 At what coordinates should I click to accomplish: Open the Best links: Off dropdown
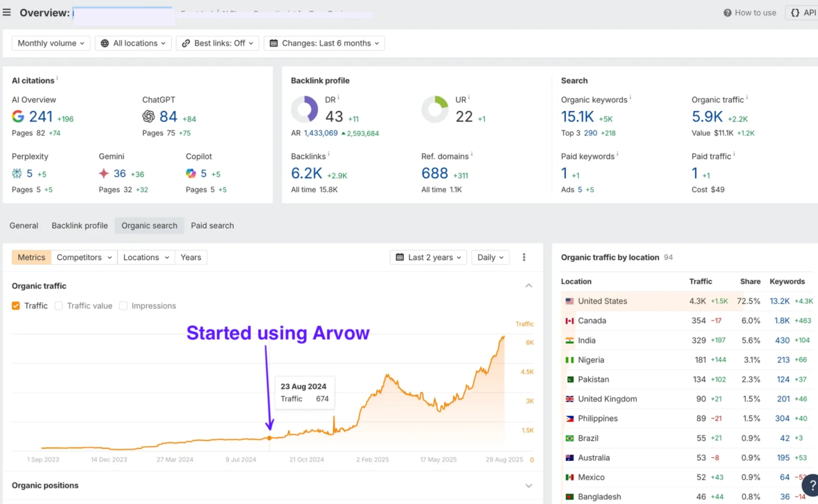pyautogui.click(x=217, y=43)
